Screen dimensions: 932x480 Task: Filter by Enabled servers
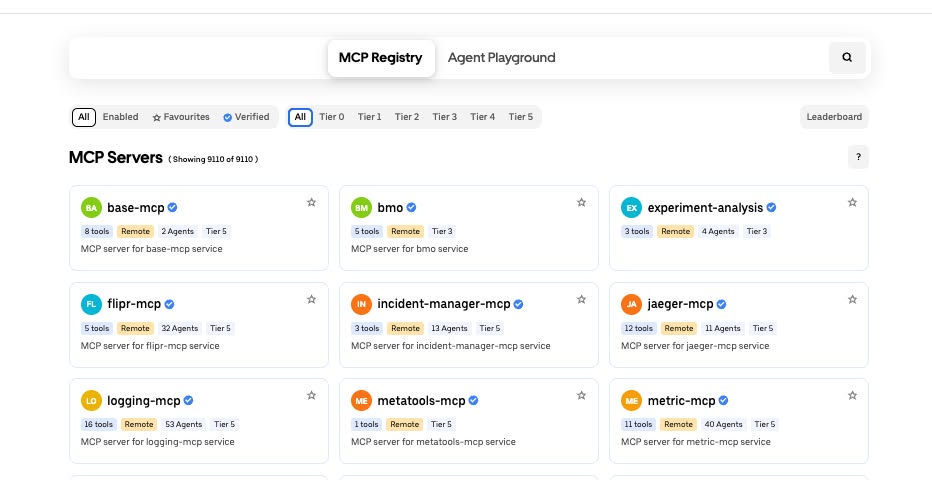(x=121, y=117)
